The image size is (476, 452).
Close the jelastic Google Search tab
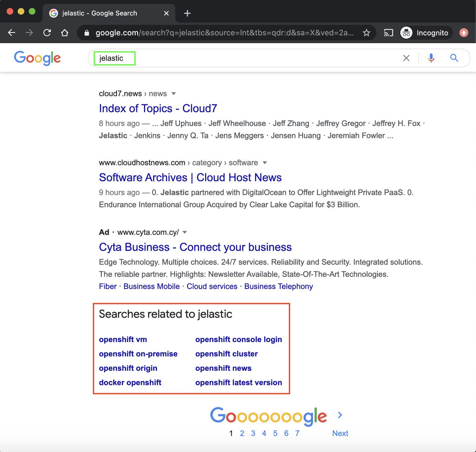pos(166,13)
